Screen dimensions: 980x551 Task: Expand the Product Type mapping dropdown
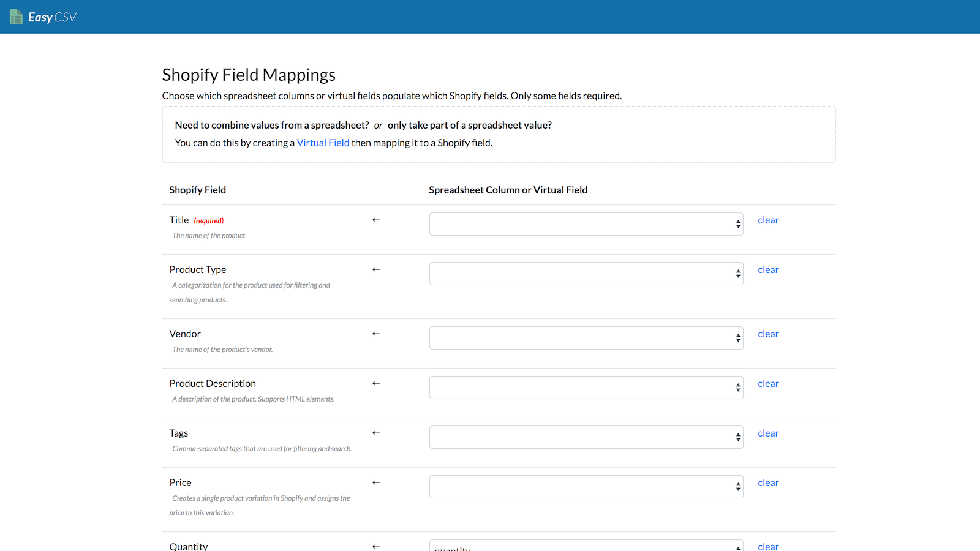(586, 274)
